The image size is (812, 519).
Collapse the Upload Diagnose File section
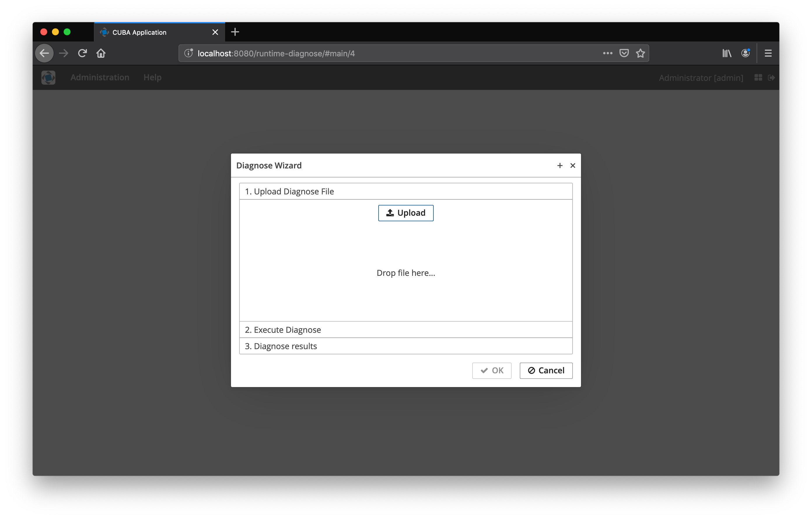tap(406, 191)
